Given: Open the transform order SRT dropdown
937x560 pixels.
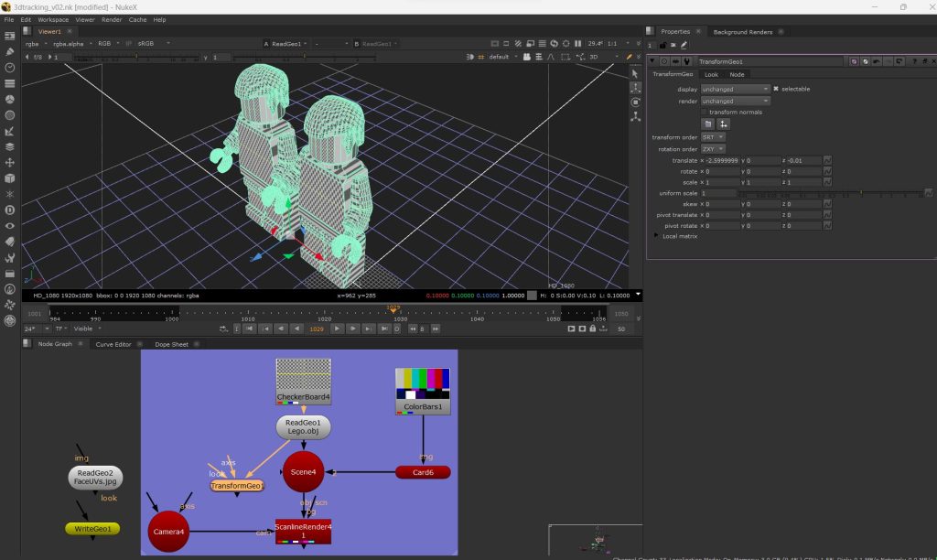Looking at the screenshot, I should pyautogui.click(x=713, y=137).
